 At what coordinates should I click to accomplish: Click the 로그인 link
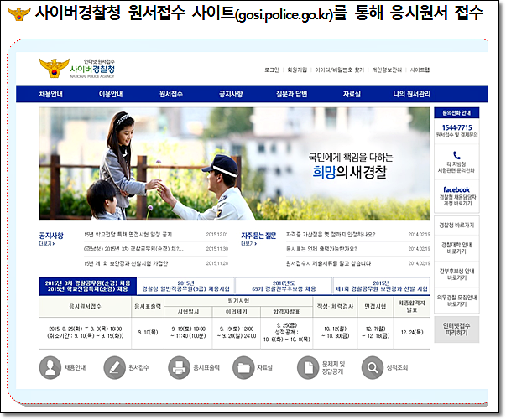(272, 70)
